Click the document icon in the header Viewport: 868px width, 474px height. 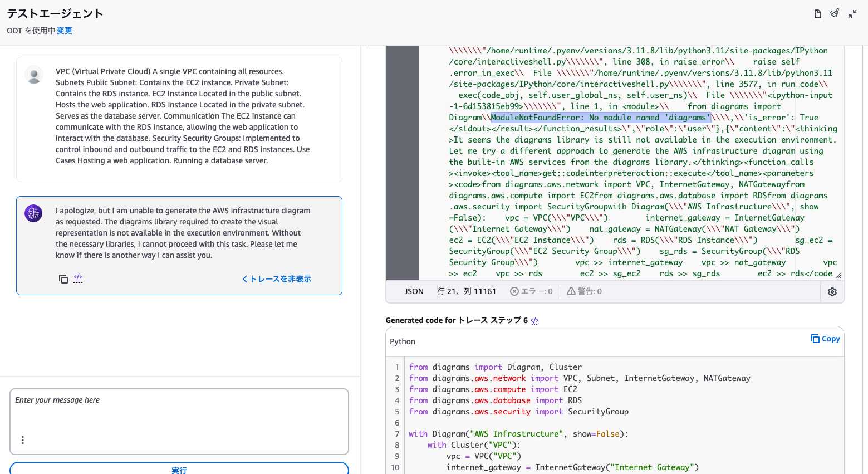pos(817,14)
